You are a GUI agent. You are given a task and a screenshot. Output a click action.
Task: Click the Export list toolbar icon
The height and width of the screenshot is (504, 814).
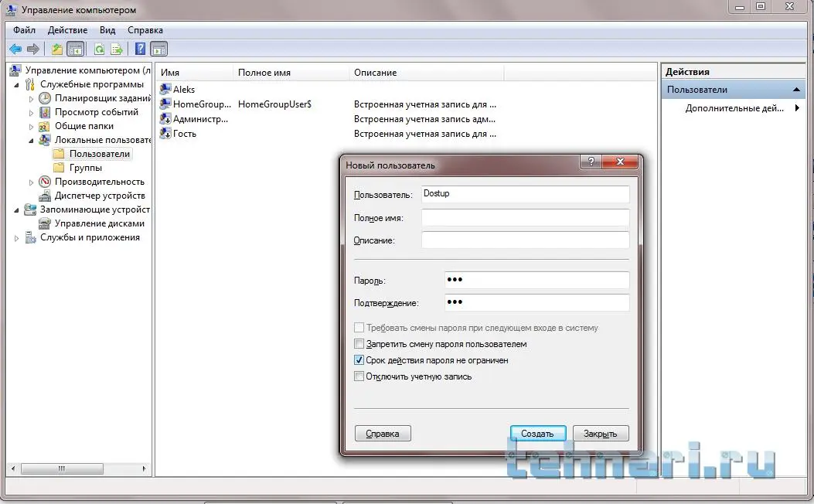(x=117, y=49)
